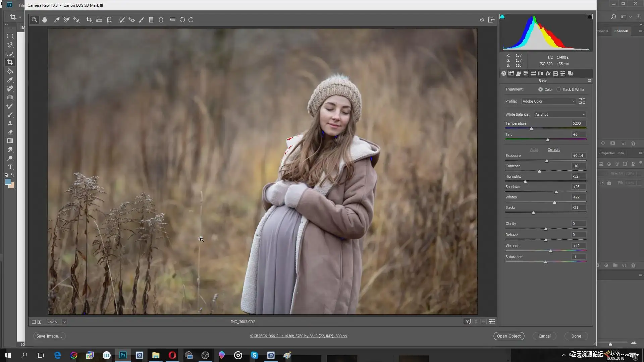The width and height of the screenshot is (644, 362).
Task: Choose the Adjustment Brush
Action: 142,20
